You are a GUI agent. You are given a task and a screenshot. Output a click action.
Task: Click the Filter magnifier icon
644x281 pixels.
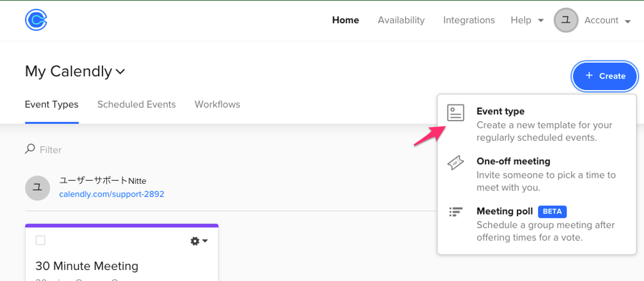click(x=30, y=149)
